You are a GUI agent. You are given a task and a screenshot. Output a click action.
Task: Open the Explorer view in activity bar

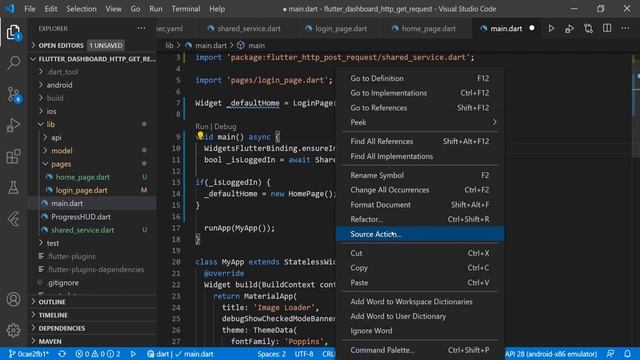pyautogui.click(x=13, y=32)
